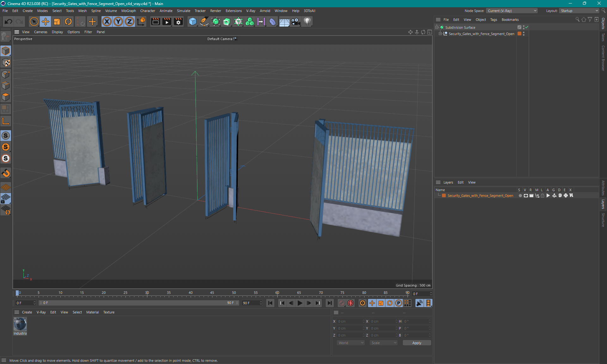This screenshot has width=607, height=364.
Task: Open Node Space dropdown
Action: [x=512, y=11]
